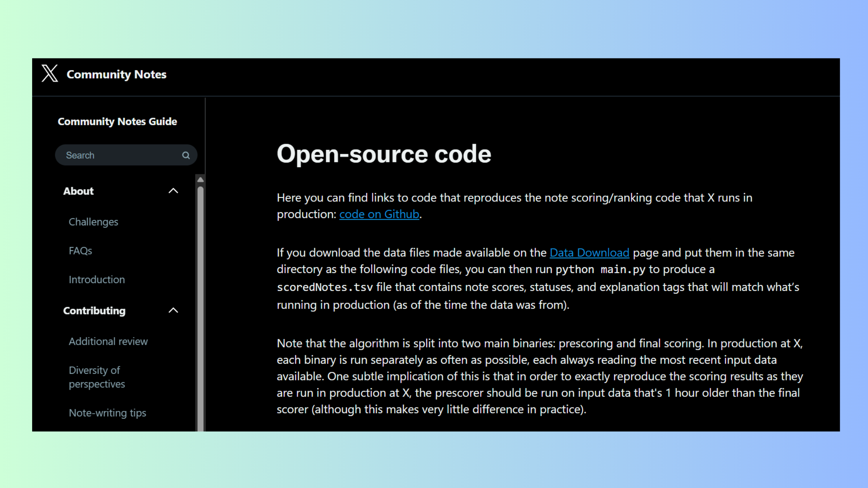Open the Community Notes header title
This screenshot has width=868, height=488.
[116, 74]
